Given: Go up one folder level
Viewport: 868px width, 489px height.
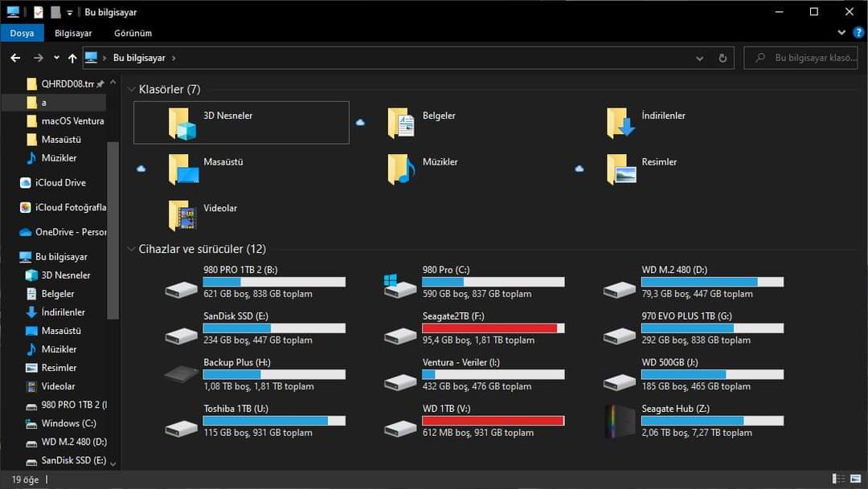Looking at the screenshot, I should coord(72,58).
